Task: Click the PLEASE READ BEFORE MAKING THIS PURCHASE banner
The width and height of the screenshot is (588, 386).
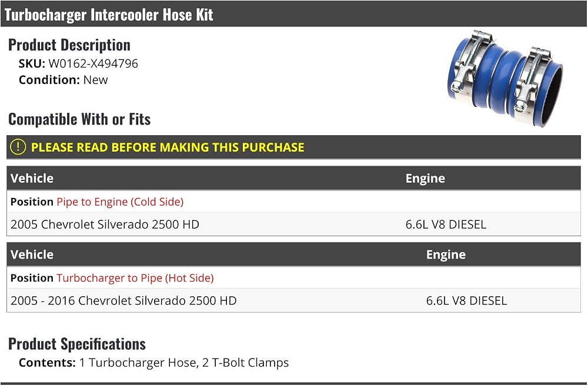Action: point(293,147)
